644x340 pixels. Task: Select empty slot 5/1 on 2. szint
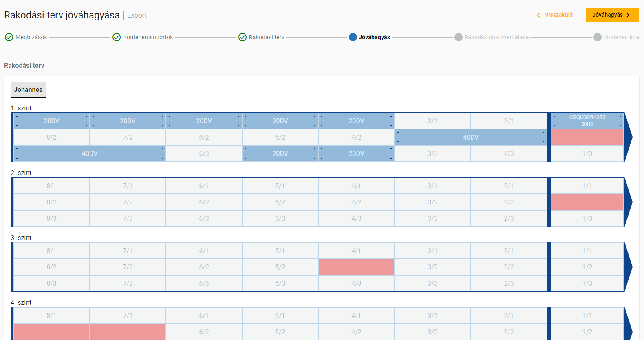point(280,186)
